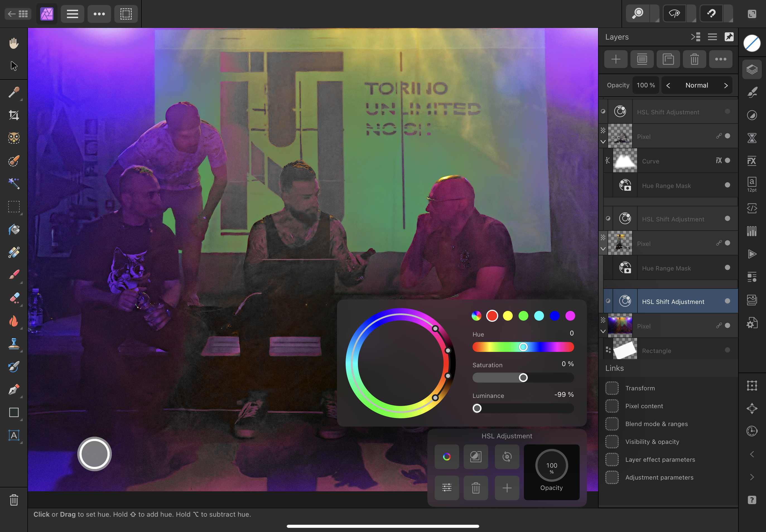Open the Brushes studio
Viewport: 766px width, 532px height.
coord(752,92)
